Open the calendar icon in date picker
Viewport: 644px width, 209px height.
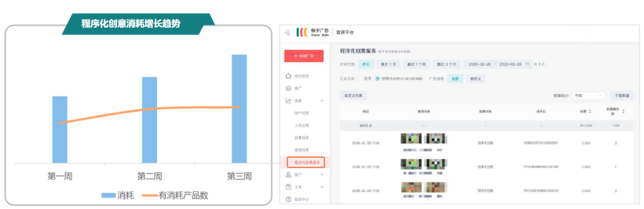527,65
